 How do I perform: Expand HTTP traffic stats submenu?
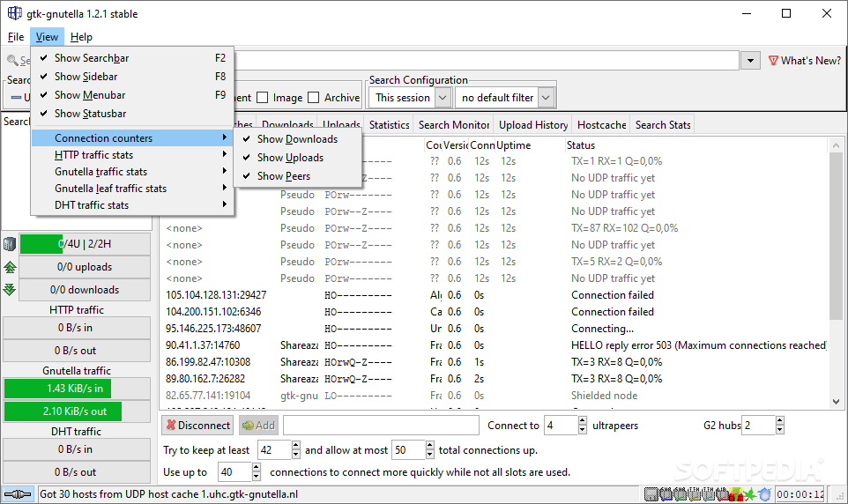pos(132,155)
